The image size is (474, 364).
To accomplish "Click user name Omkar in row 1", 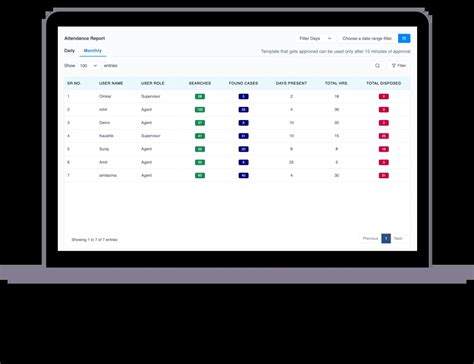I will click(x=105, y=96).
